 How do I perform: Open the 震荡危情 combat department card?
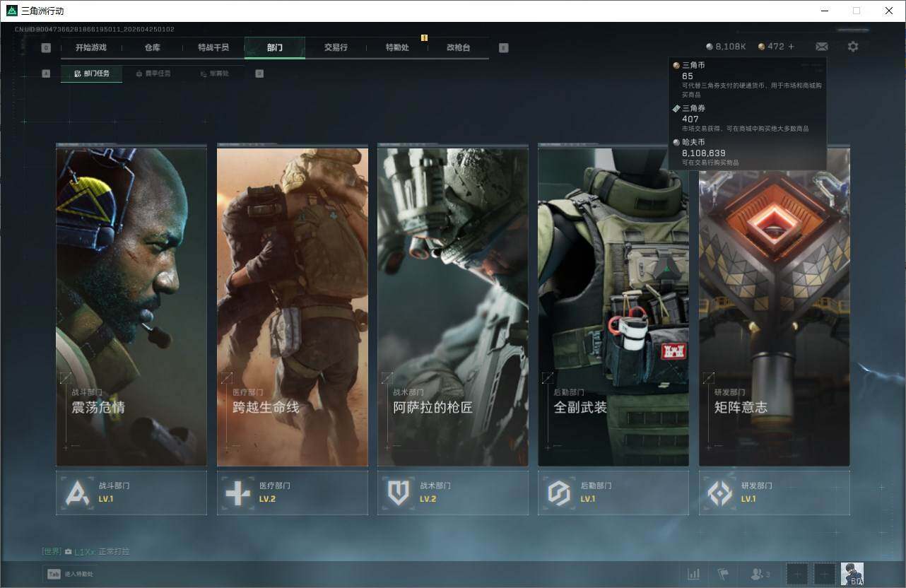pyautogui.click(x=131, y=306)
